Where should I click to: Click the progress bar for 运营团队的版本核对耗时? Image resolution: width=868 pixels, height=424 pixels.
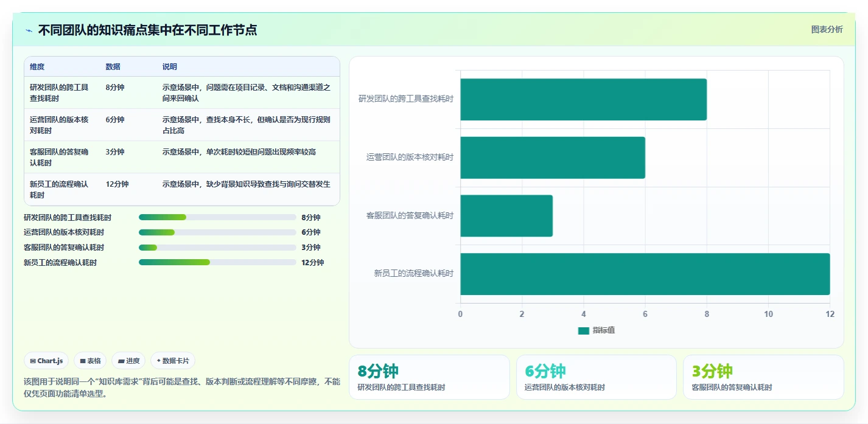click(x=217, y=232)
